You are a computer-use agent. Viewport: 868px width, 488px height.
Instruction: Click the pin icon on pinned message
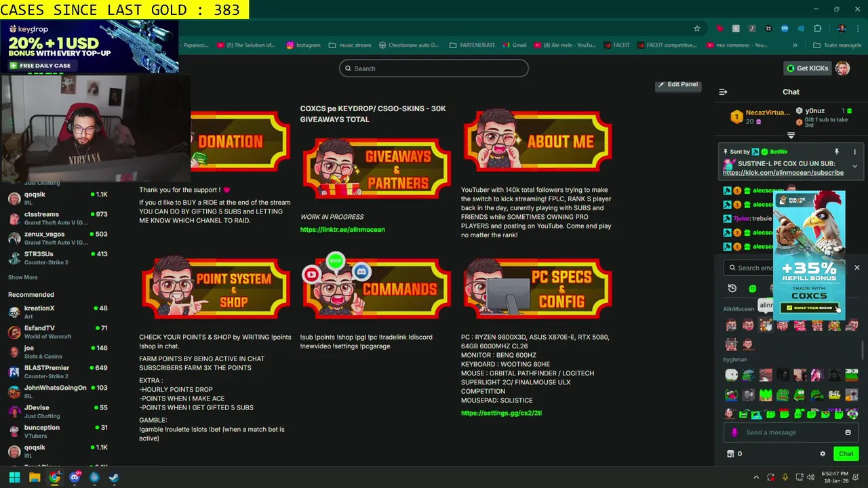pyautogui.click(x=836, y=152)
